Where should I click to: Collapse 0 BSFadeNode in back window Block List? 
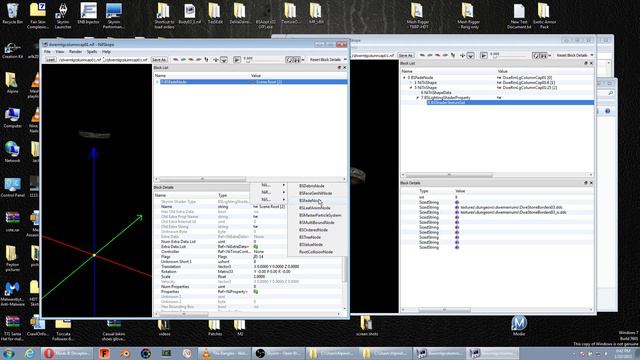pos(404,77)
